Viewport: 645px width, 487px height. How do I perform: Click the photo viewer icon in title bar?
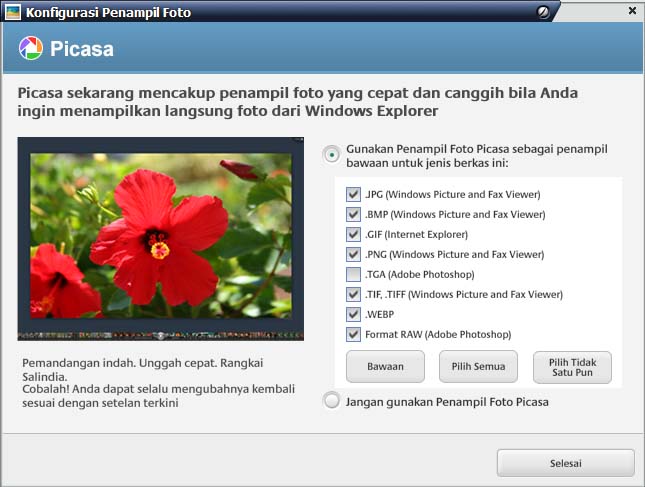(13, 12)
